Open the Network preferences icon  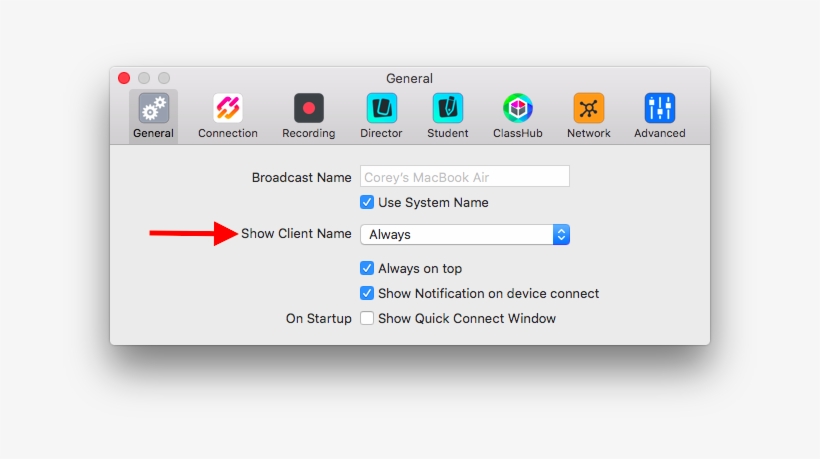[x=589, y=108]
